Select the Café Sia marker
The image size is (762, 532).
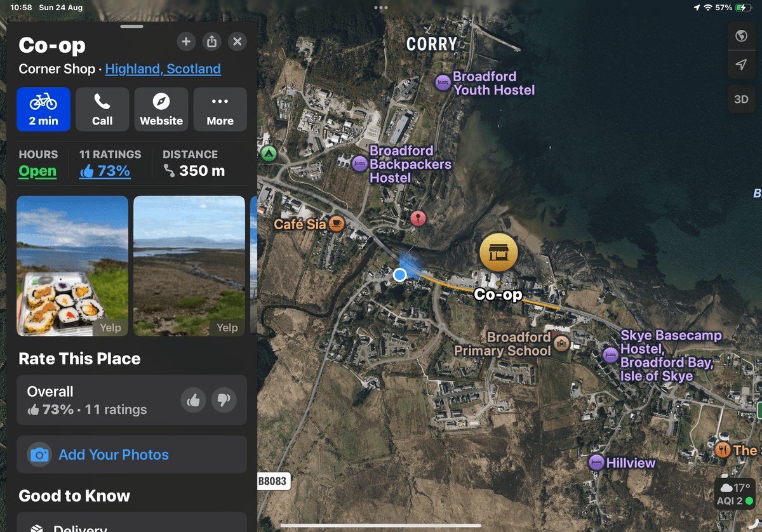point(337,224)
